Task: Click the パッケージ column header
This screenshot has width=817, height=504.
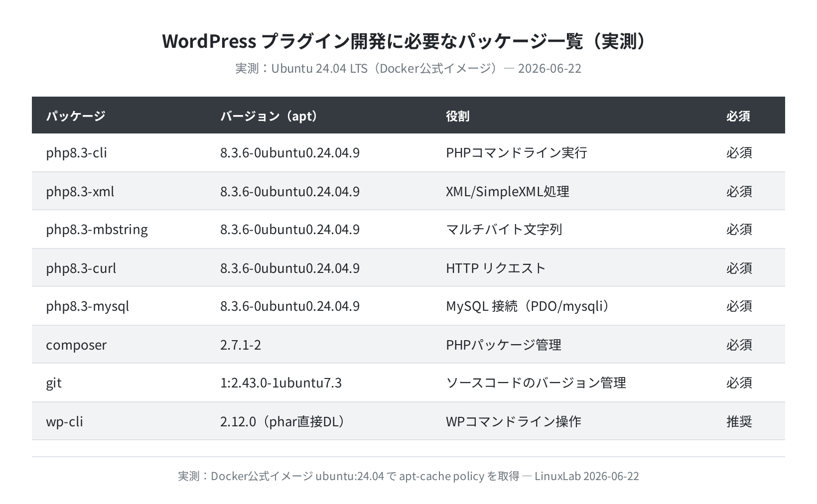Action: [76, 116]
